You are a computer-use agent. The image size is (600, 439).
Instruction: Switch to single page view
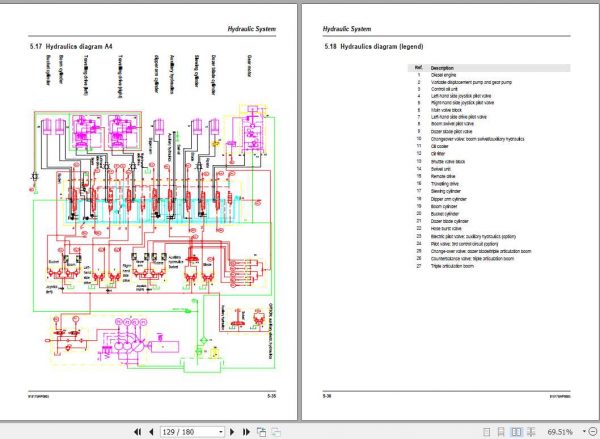487,432
